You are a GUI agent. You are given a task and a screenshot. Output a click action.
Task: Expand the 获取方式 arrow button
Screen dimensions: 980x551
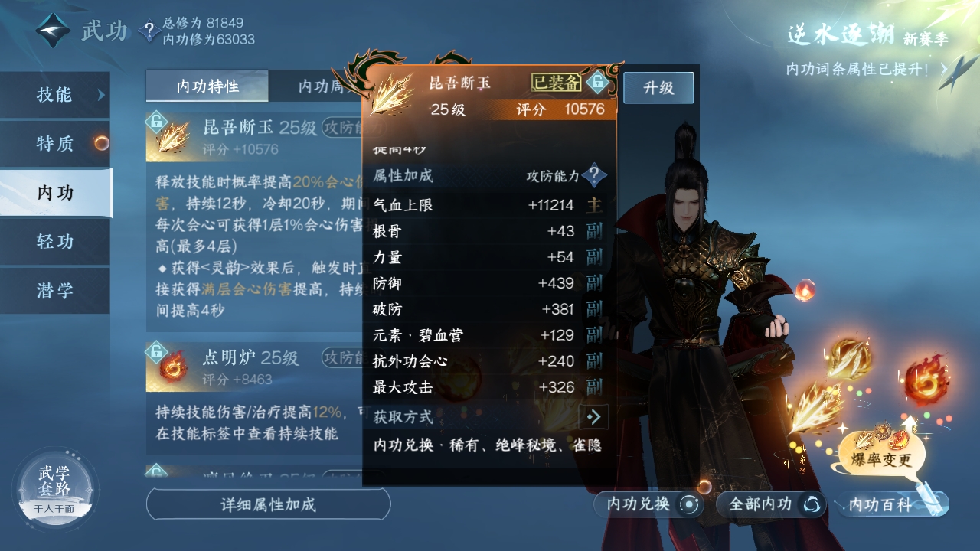click(594, 417)
